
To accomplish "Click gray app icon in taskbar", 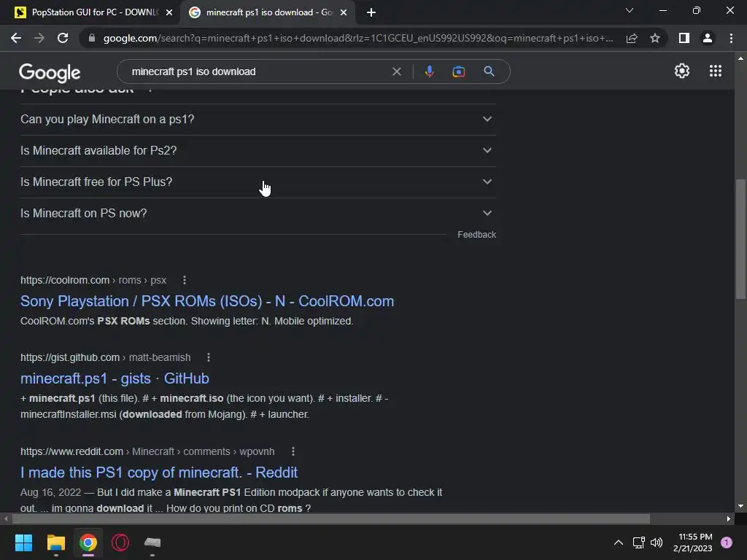I will point(152,542).
